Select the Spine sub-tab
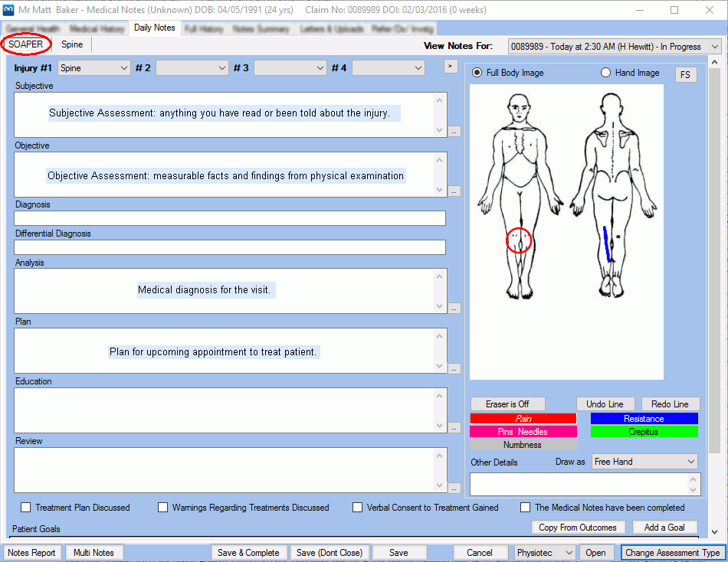728x562 pixels. pos(72,44)
